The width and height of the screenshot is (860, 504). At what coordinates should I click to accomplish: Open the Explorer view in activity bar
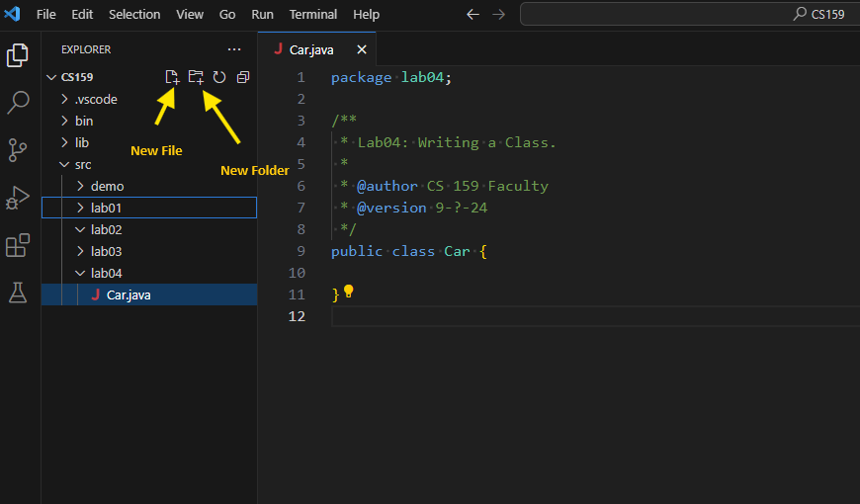18,56
